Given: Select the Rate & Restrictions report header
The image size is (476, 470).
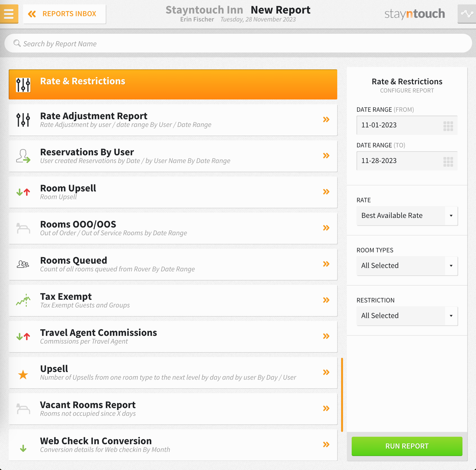Looking at the screenshot, I should pos(173,84).
